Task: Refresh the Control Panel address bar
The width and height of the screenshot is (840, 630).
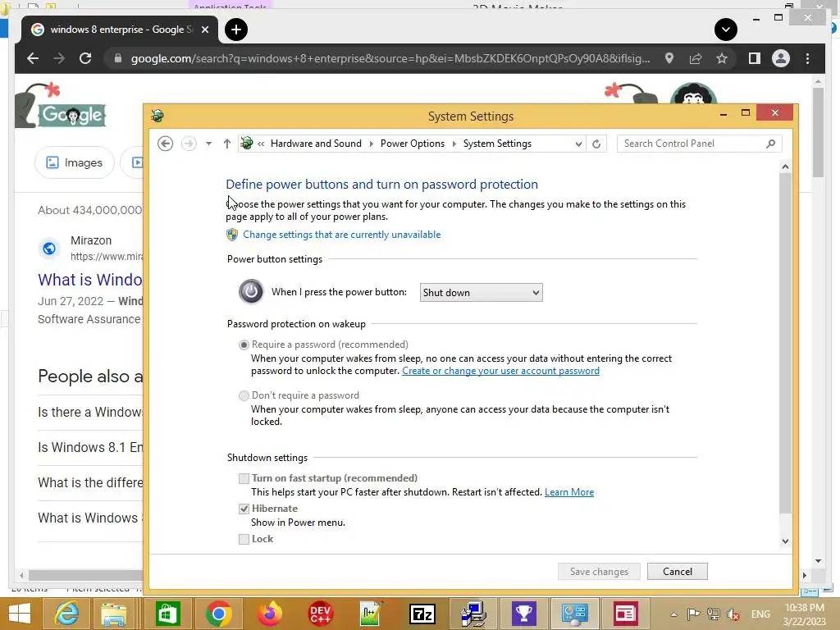Action: tap(596, 144)
